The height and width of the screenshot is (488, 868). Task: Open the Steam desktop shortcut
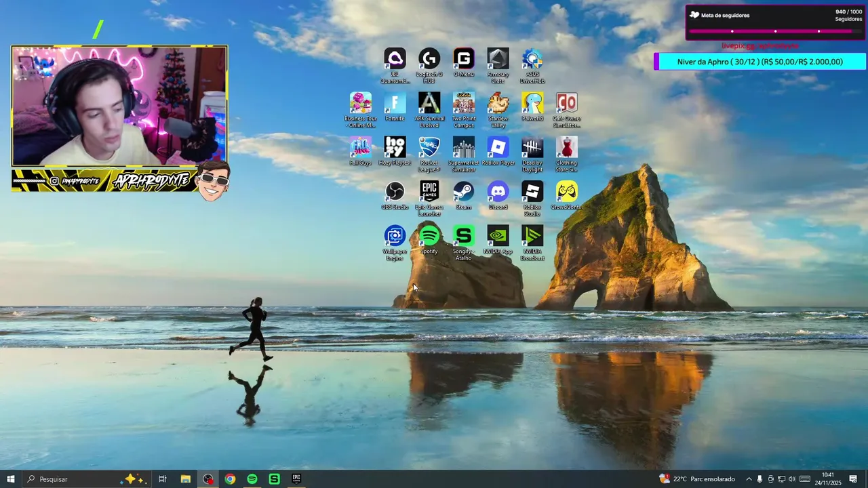(464, 195)
